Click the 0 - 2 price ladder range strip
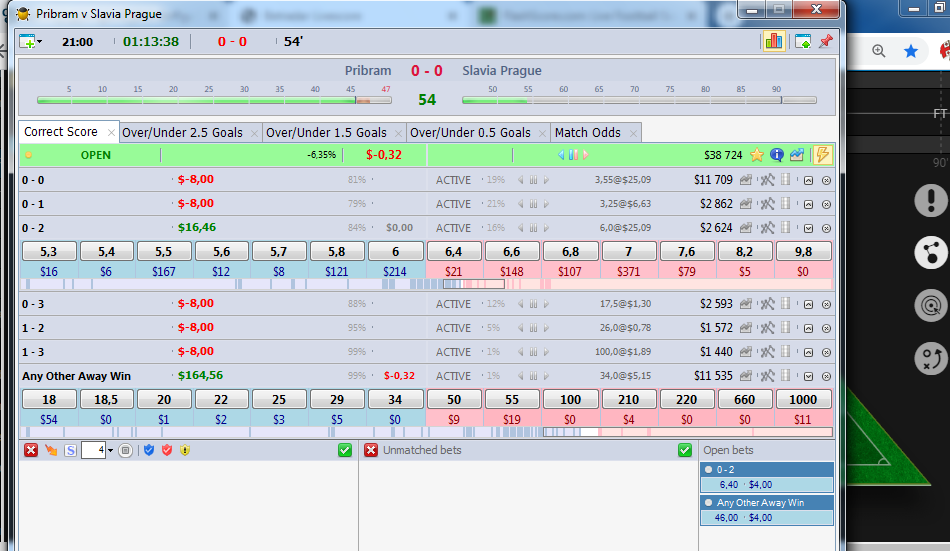The width and height of the screenshot is (950, 551). coord(427,284)
